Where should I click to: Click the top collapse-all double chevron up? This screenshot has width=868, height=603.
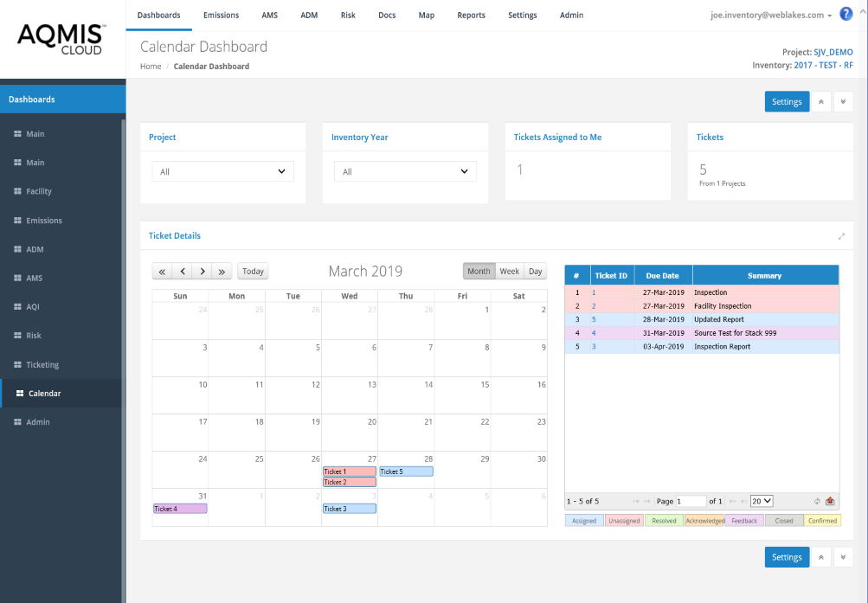(x=821, y=102)
